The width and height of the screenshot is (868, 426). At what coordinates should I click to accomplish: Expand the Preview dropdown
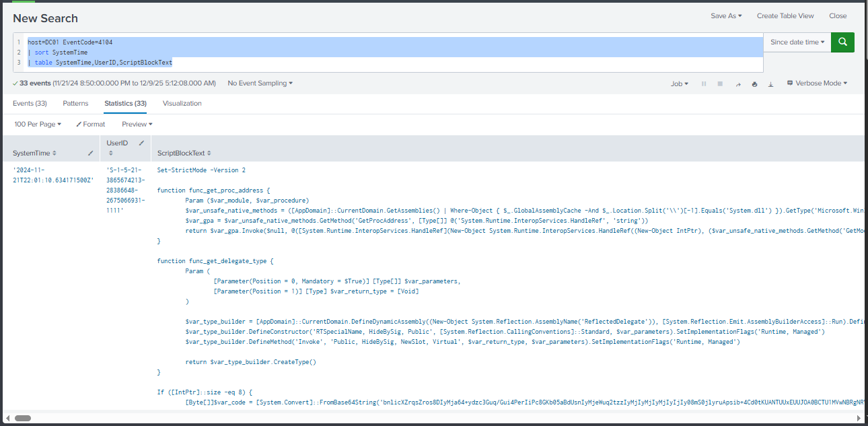pyautogui.click(x=137, y=125)
